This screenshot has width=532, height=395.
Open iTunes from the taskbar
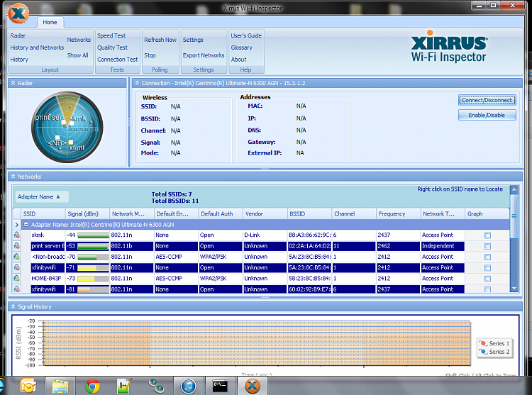pyautogui.click(x=188, y=386)
